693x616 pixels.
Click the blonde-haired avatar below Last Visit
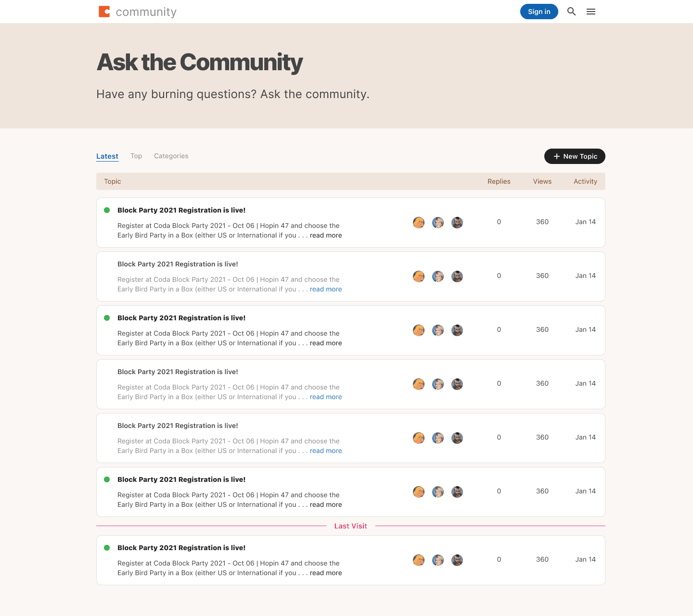(x=438, y=560)
